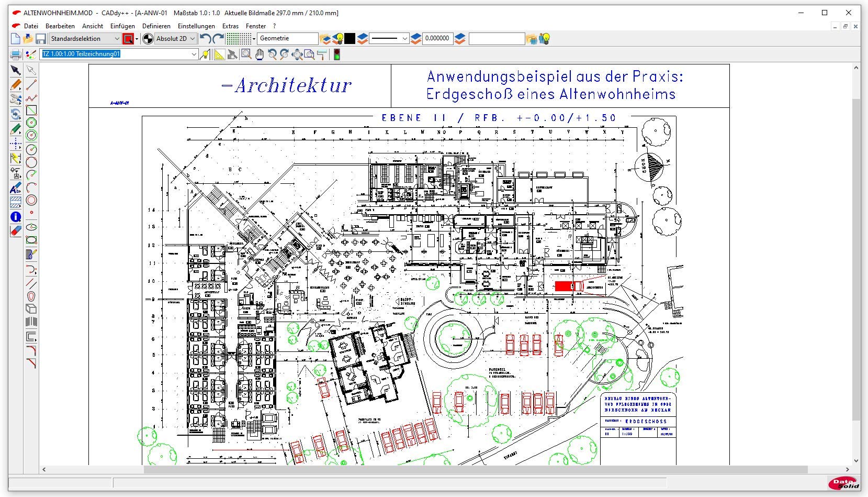Save drawing with the floppy disk icon

click(41, 39)
